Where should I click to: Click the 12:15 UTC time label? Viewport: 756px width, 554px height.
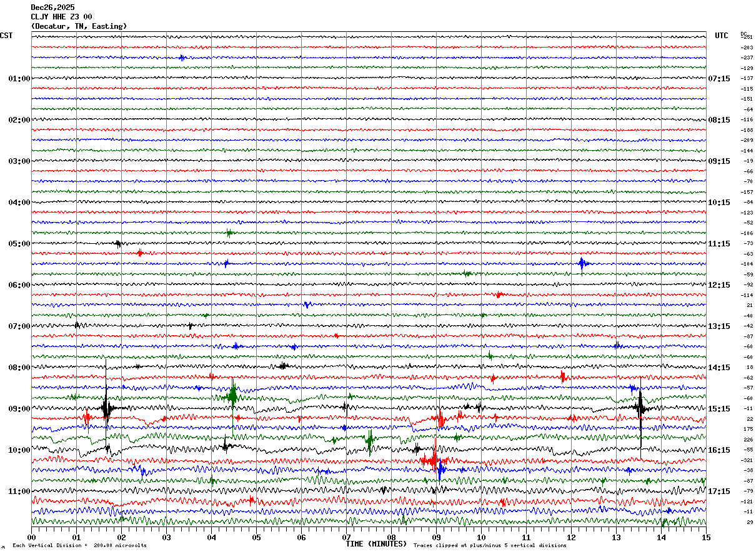coord(719,285)
